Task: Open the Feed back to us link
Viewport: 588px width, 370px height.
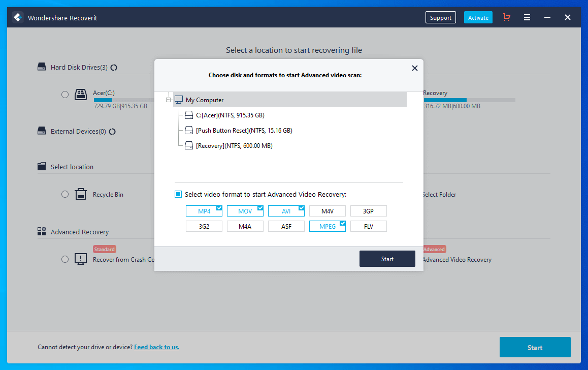Action: [157, 347]
